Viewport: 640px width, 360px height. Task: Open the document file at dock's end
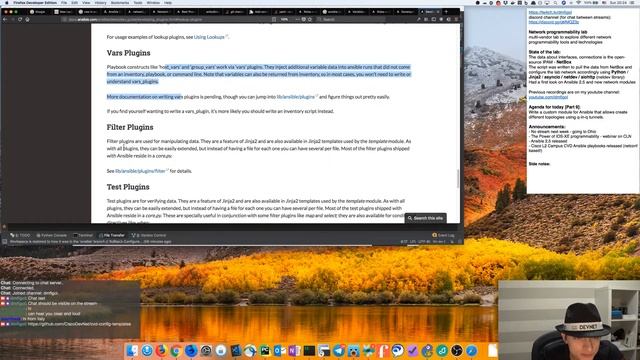pyautogui.click(x=493, y=350)
